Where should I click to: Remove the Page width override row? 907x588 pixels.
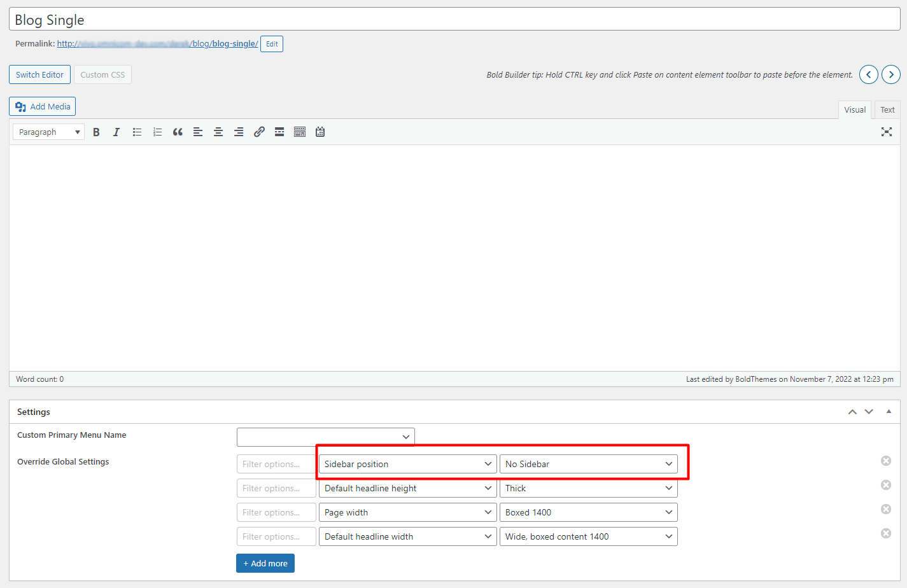tap(886, 509)
